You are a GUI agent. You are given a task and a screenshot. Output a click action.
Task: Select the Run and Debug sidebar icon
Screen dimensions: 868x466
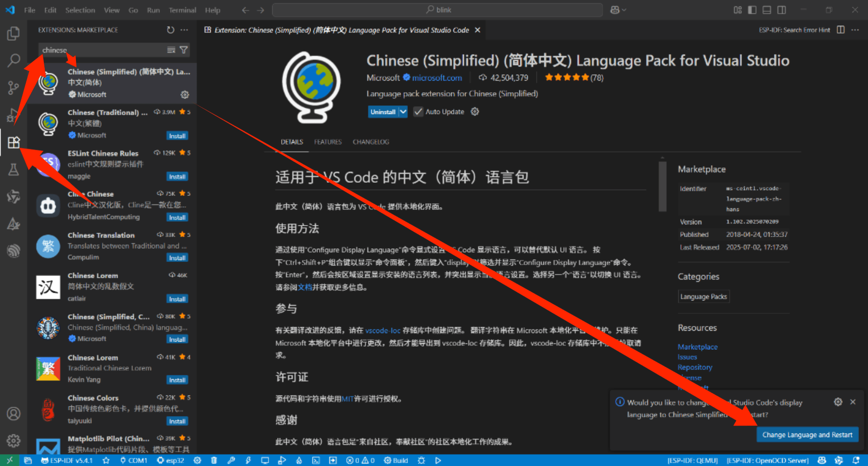pyautogui.click(x=14, y=114)
